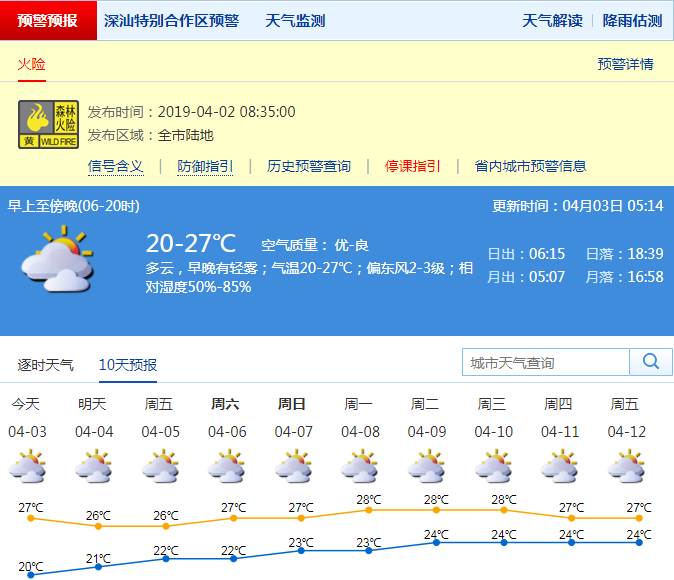Open 预警详情 link

click(x=625, y=64)
